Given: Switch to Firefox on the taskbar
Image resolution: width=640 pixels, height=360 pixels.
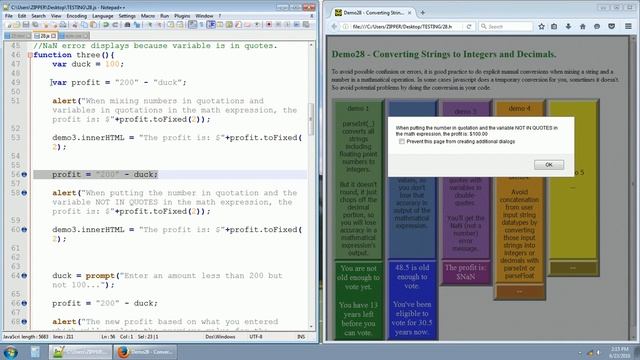Looking at the screenshot, I should point(145,352).
